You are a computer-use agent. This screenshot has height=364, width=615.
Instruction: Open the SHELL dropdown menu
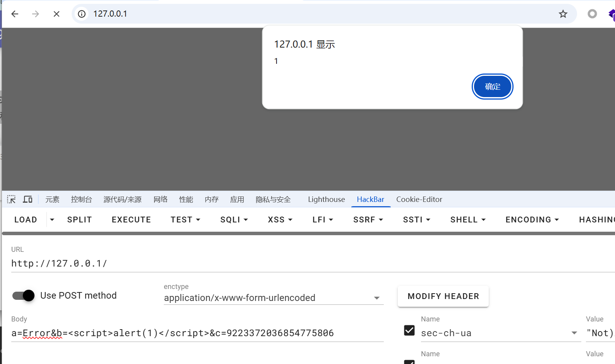tap(468, 220)
